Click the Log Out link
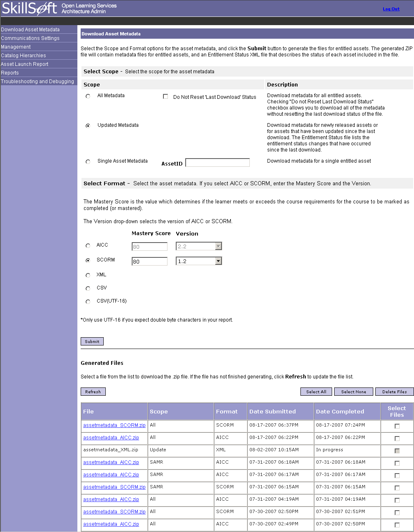This screenshot has height=532, width=414. click(391, 9)
